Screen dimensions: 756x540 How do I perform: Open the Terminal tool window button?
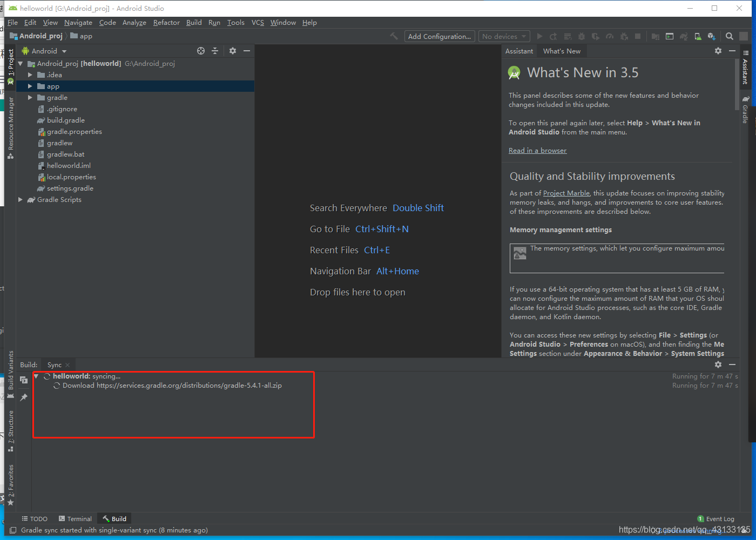[x=75, y=519]
